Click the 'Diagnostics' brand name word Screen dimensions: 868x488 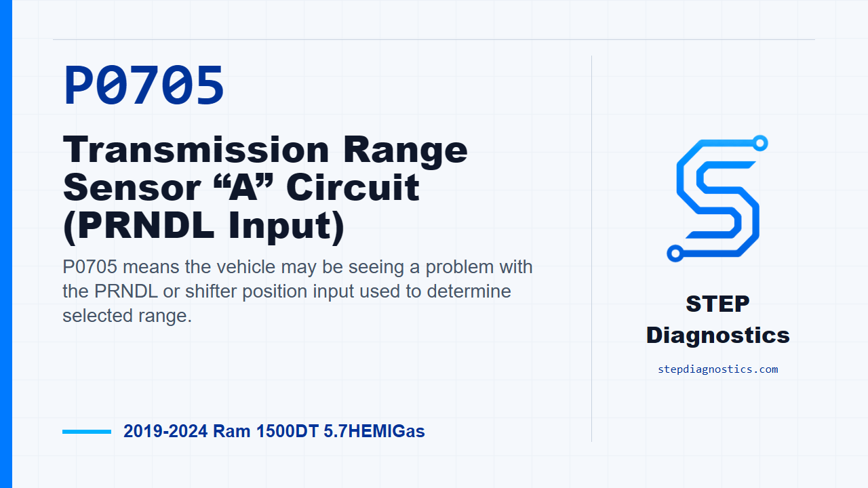[717, 335]
